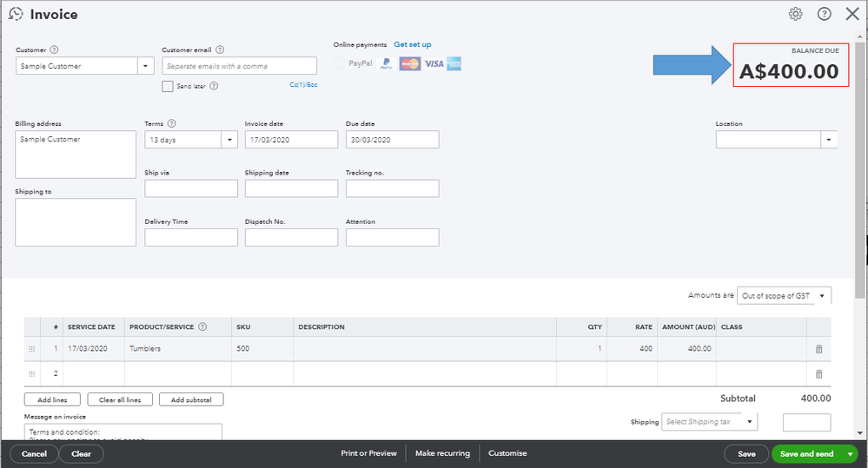868x468 pixels.
Task: Click the Message on invoice text area
Action: 123,432
